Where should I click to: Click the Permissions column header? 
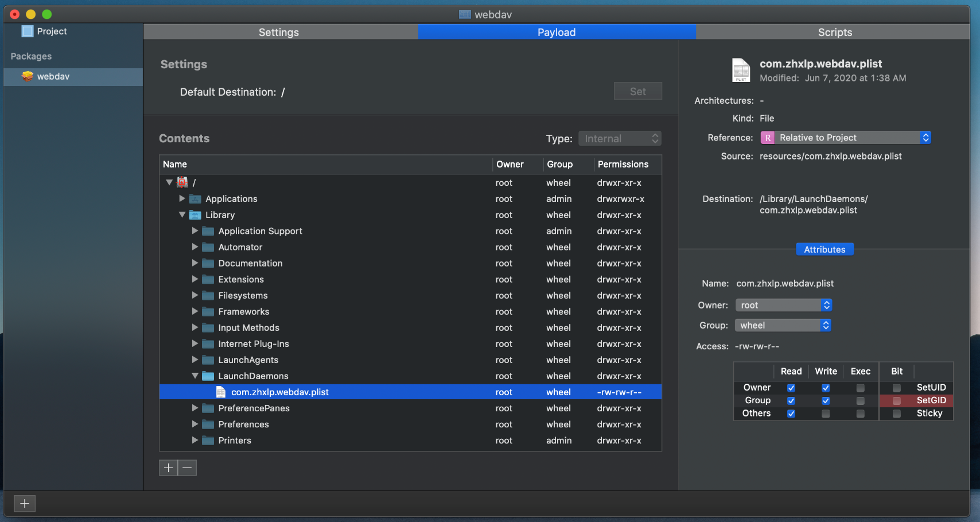pyautogui.click(x=628, y=164)
